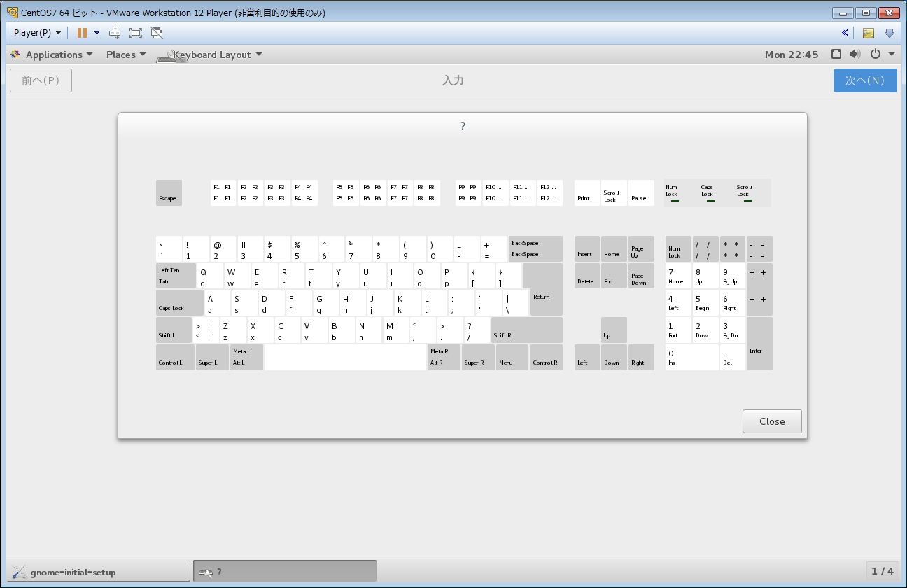907x588 pixels.
Task: Click the blue 次へ(N) next button
Action: click(x=864, y=80)
